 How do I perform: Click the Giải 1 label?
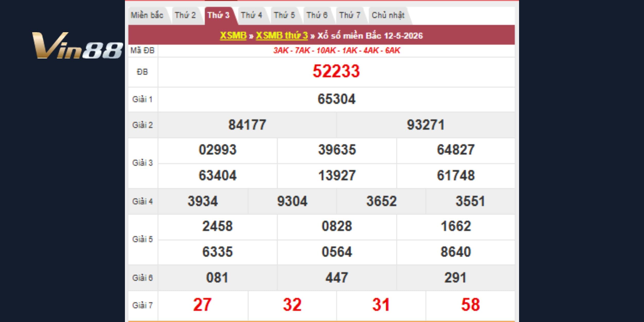point(142,99)
